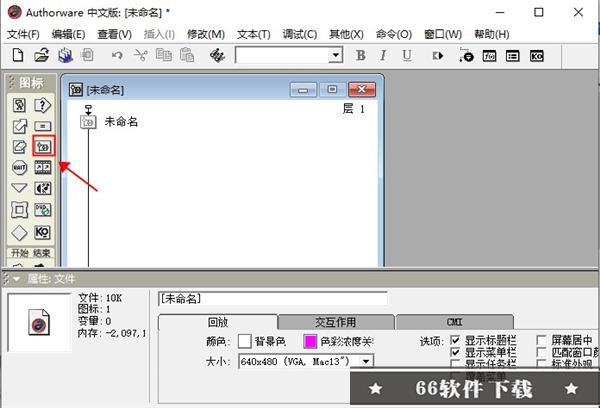Viewport: 600px width, 408px height.
Task: Maximize the [未命名] flowline window
Action: pyautogui.click(x=332, y=90)
